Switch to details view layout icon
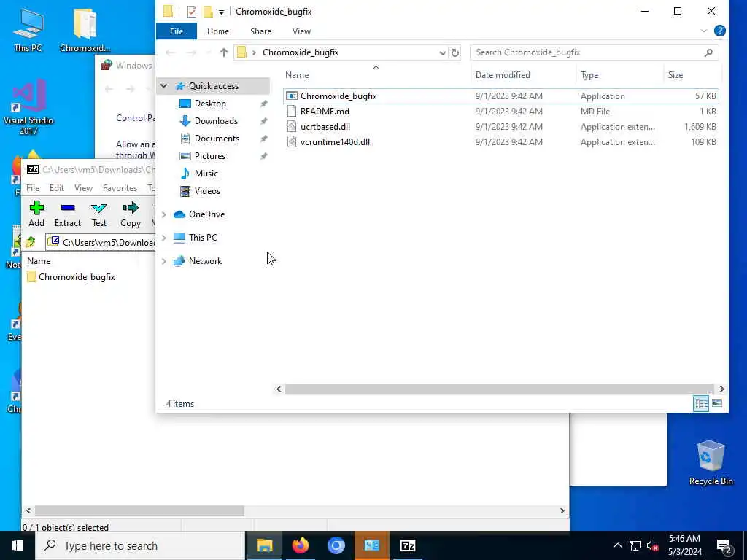Viewport: 747px width, 560px height. coord(701,403)
